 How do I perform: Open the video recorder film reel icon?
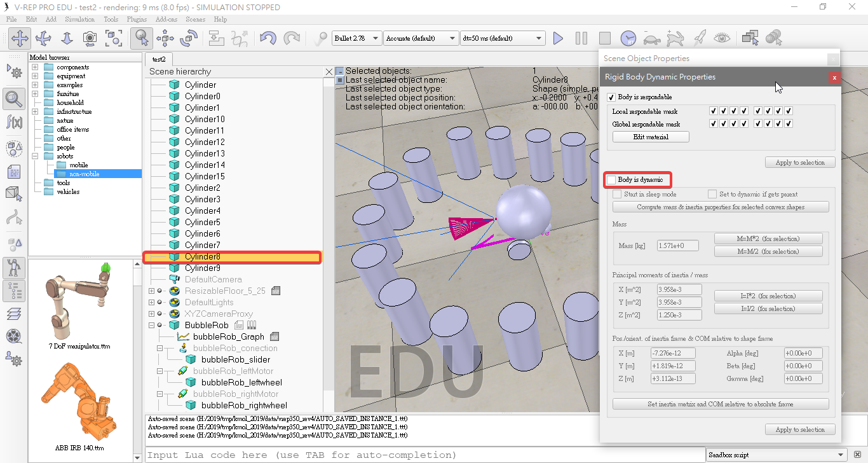pos(14,336)
